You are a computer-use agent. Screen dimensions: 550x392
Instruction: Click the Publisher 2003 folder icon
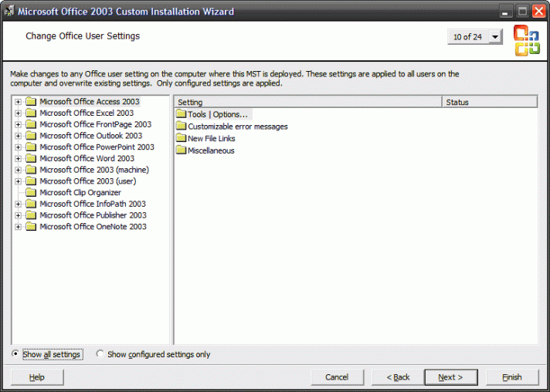click(31, 215)
